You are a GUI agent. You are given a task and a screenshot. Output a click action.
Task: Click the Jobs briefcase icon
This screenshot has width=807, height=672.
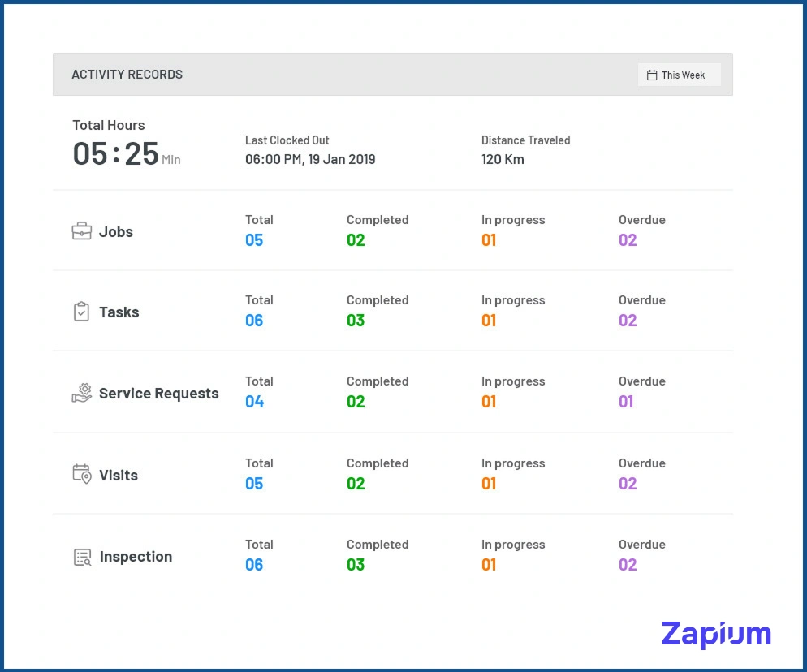[81, 231]
